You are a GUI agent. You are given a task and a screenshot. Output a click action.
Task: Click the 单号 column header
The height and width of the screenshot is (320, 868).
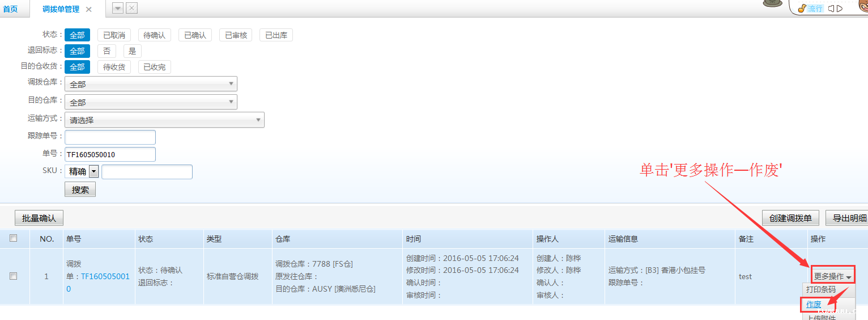coord(74,239)
